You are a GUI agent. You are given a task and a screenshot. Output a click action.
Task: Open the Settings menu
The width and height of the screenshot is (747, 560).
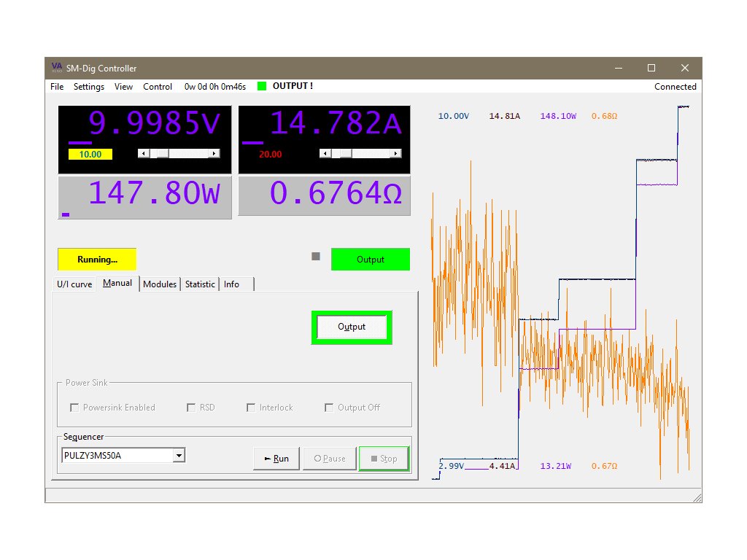pos(89,87)
